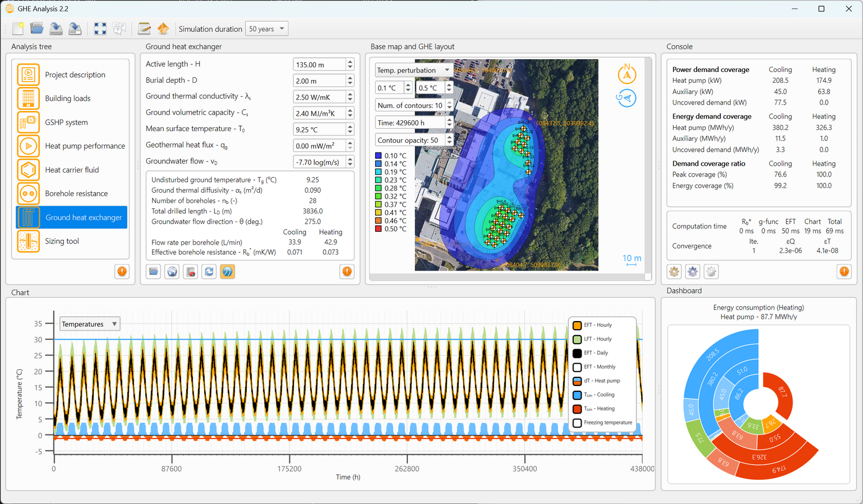Click the orange warning button in Analysis tree
The image size is (863, 504).
click(x=122, y=272)
